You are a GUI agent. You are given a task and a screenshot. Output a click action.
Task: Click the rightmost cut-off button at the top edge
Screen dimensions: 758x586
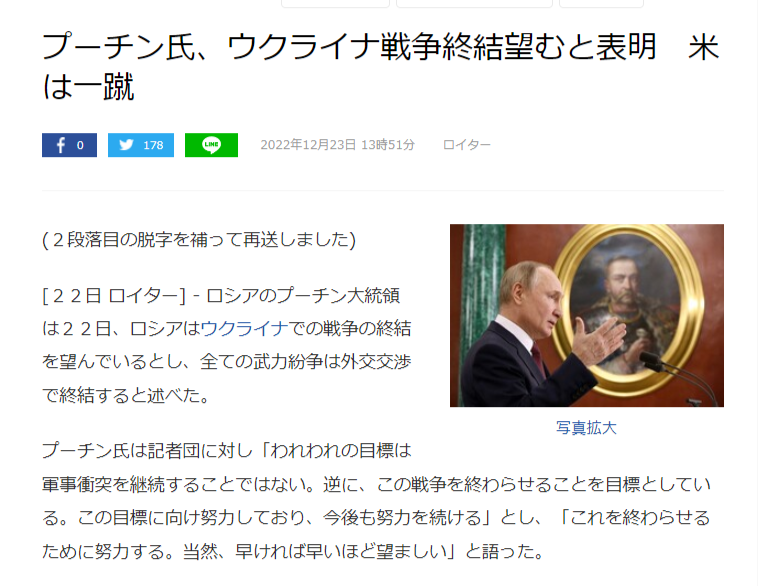coord(601,3)
